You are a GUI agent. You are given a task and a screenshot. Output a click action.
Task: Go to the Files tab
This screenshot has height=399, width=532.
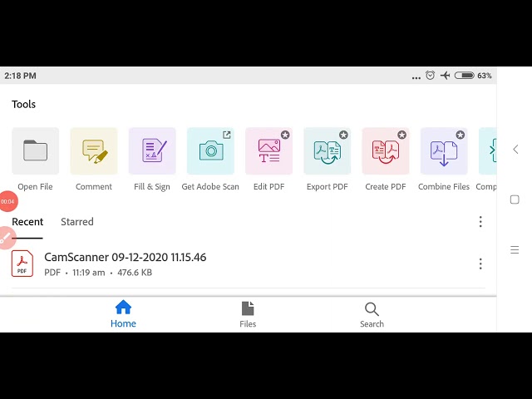(248, 314)
